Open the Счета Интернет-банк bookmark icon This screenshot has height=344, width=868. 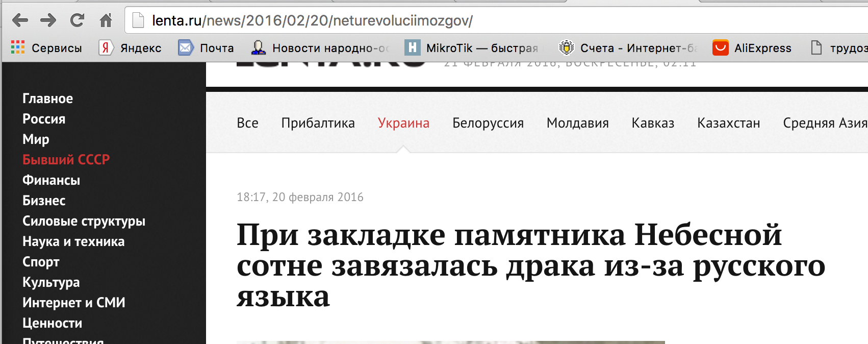[566, 47]
